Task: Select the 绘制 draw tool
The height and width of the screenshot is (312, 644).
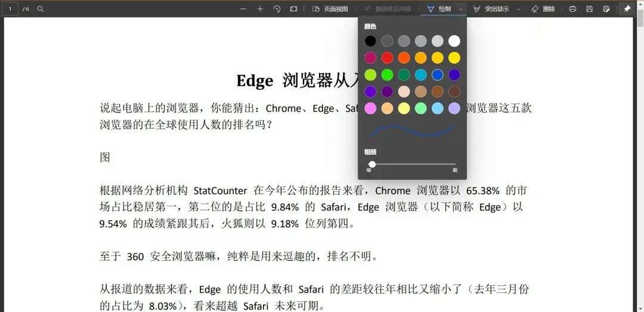Action: pyautogui.click(x=439, y=8)
